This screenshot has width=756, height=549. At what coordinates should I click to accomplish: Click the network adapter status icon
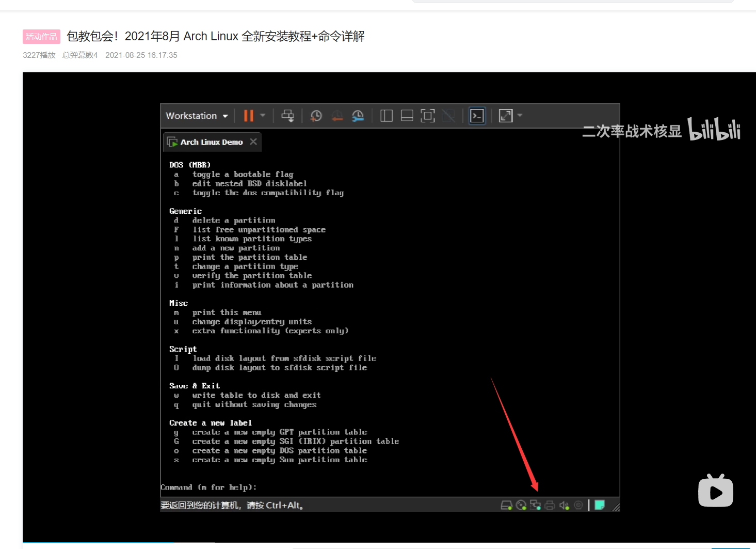535,505
